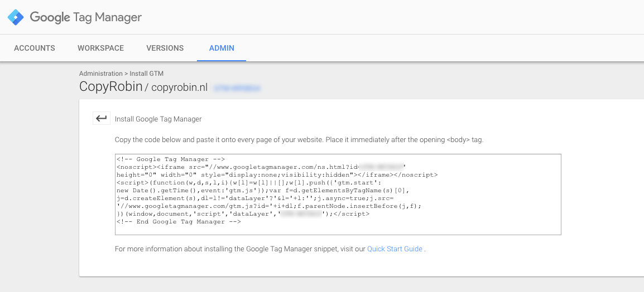Click the 'Copy the code below' instruction text
Screen dimensions: 644x292
point(300,139)
